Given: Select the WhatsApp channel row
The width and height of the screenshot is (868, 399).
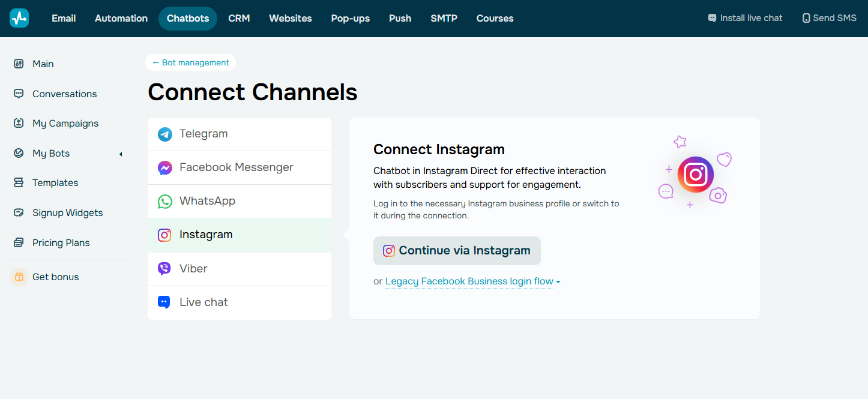Looking at the screenshot, I should coord(240,202).
